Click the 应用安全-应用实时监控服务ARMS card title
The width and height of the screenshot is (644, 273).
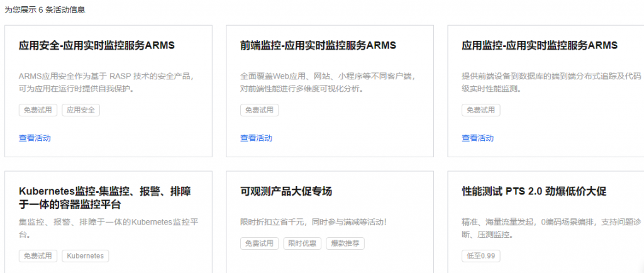pyautogui.click(x=97, y=45)
